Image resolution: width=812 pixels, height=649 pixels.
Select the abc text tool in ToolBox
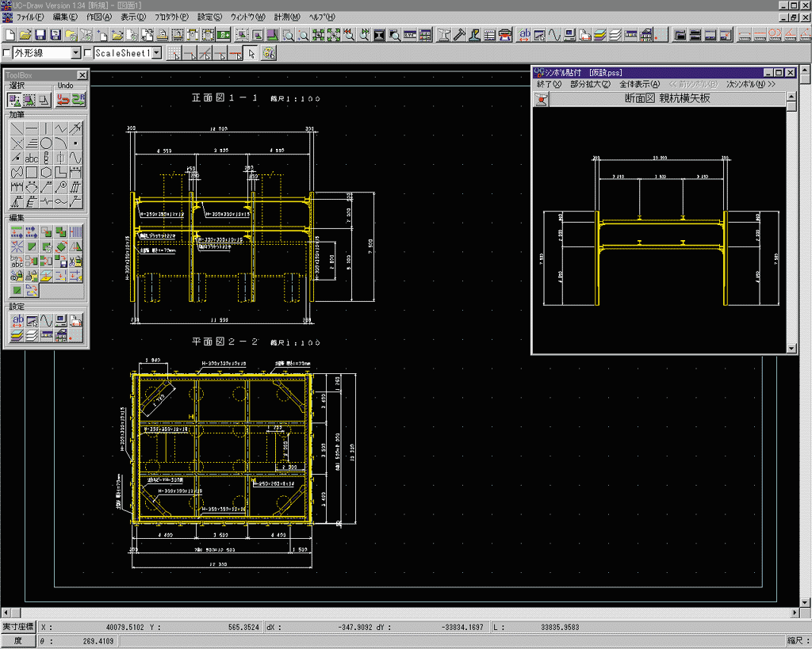32,158
